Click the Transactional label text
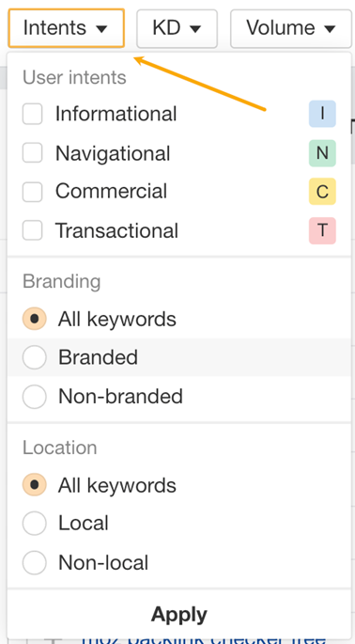This screenshot has height=644, width=355. pos(117,230)
